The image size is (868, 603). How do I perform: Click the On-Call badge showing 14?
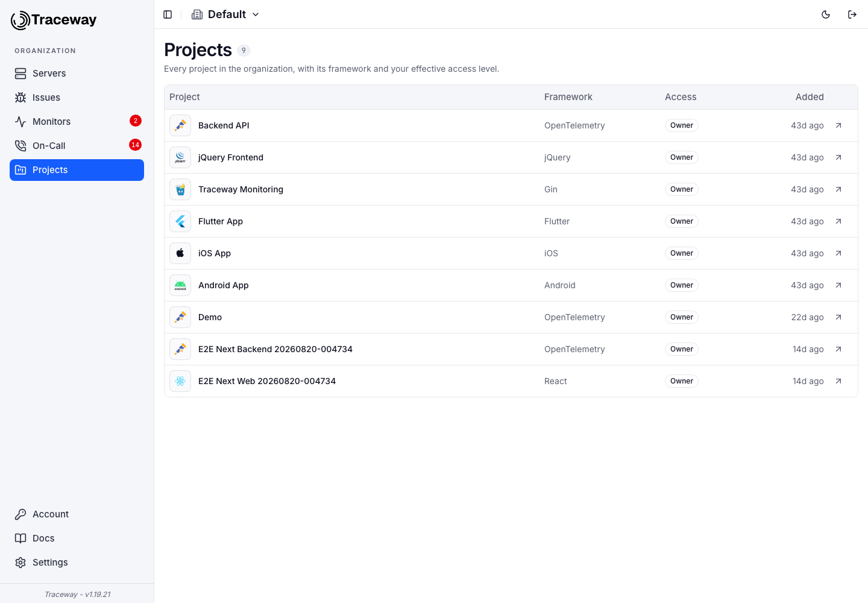(x=135, y=145)
